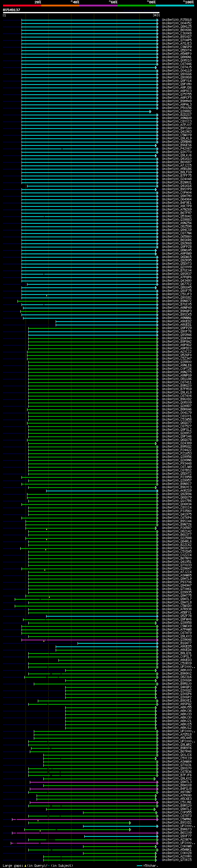Select the UniRef100_A5ANK1 label
Viewport: 197px width, 868px height.
(177, 850)
